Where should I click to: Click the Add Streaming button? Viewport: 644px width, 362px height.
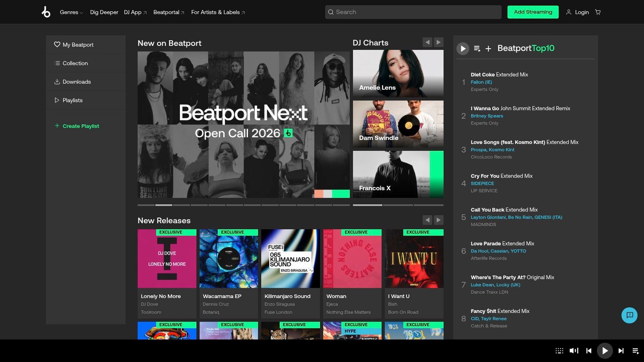533,12
